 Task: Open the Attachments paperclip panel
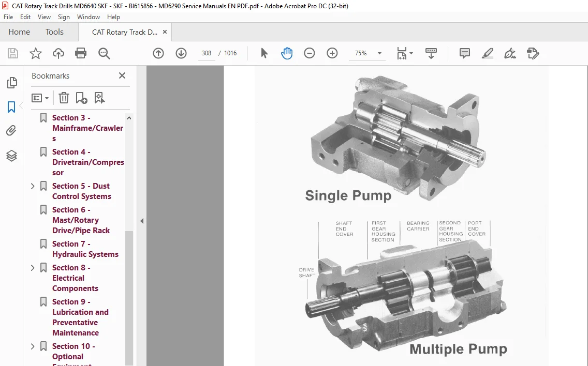[x=11, y=131]
